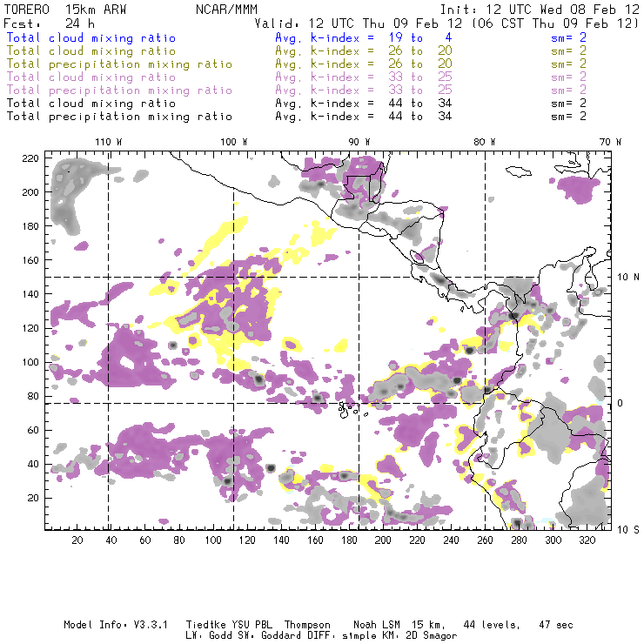644x644 pixels.
Task: Click the olive Total precipitation mixing ratio legend
Action: 119,64
